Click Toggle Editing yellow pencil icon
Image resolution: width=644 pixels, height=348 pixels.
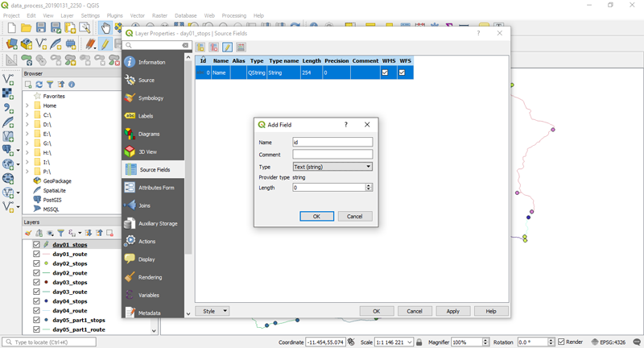(x=105, y=43)
